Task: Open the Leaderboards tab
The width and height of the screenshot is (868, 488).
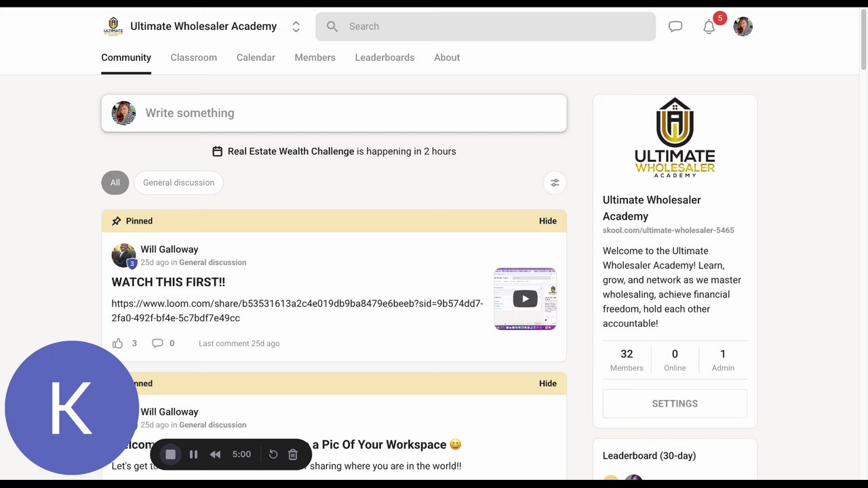Action: coord(384,58)
